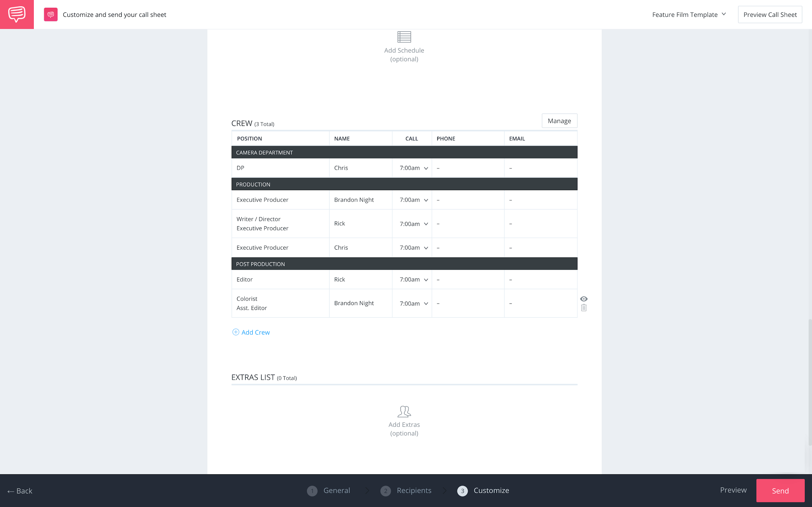This screenshot has height=507, width=812.
Task: Click the Preview text link in footer bar
Action: (733, 489)
